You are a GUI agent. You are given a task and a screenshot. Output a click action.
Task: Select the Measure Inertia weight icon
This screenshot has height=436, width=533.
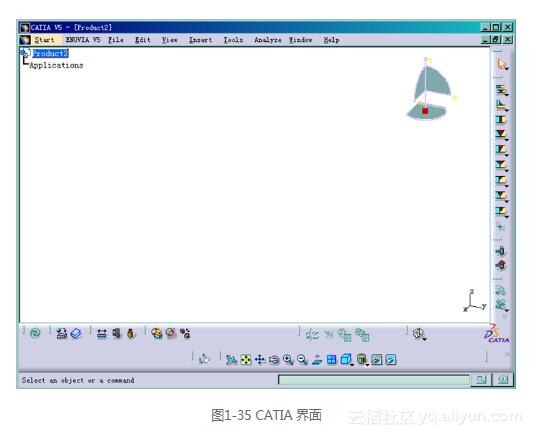click(131, 334)
